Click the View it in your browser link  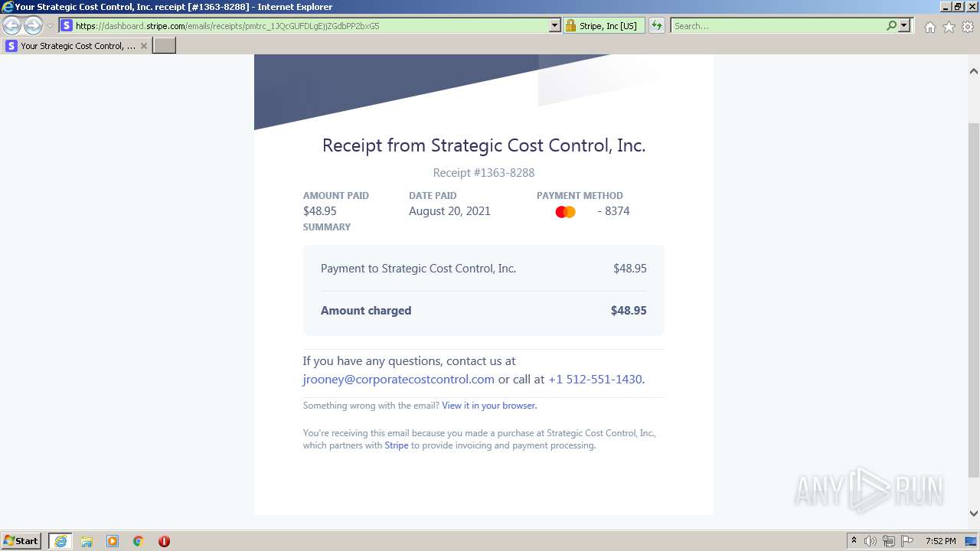(x=488, y=406)
